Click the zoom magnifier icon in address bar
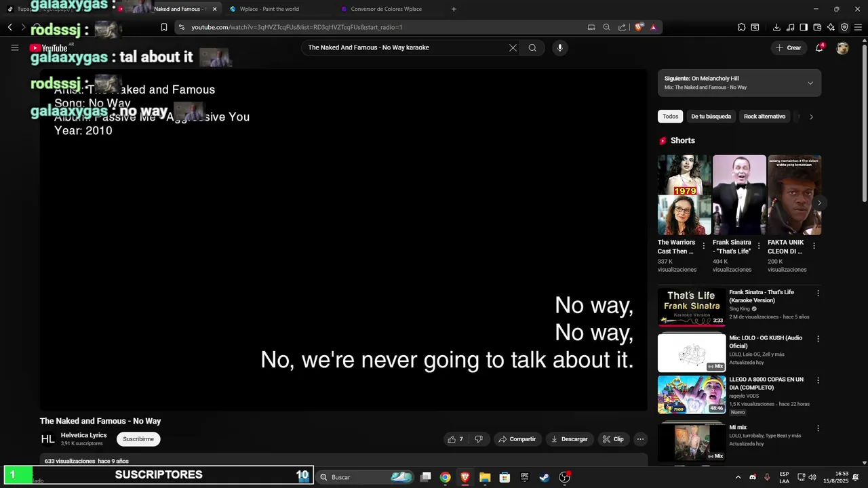This screenshot has height=488, width=868. pyautogui.click(x=606, y=27)
